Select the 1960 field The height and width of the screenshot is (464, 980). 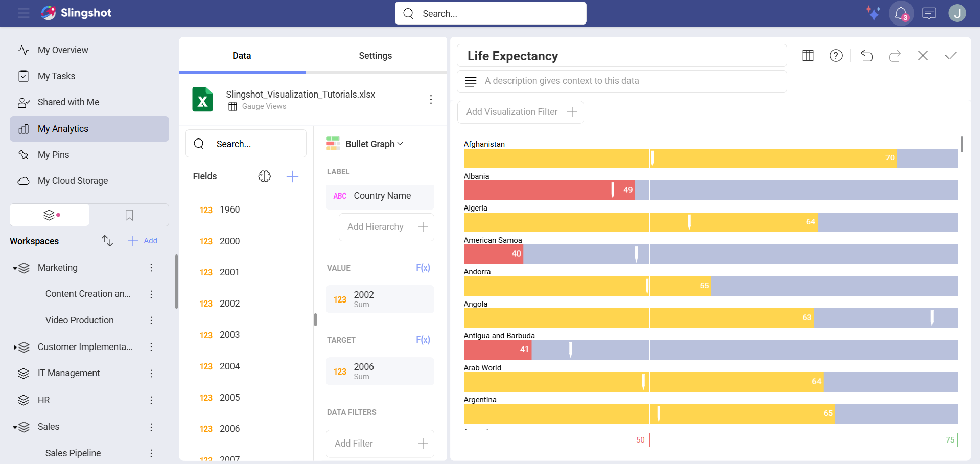click(220, 210)
